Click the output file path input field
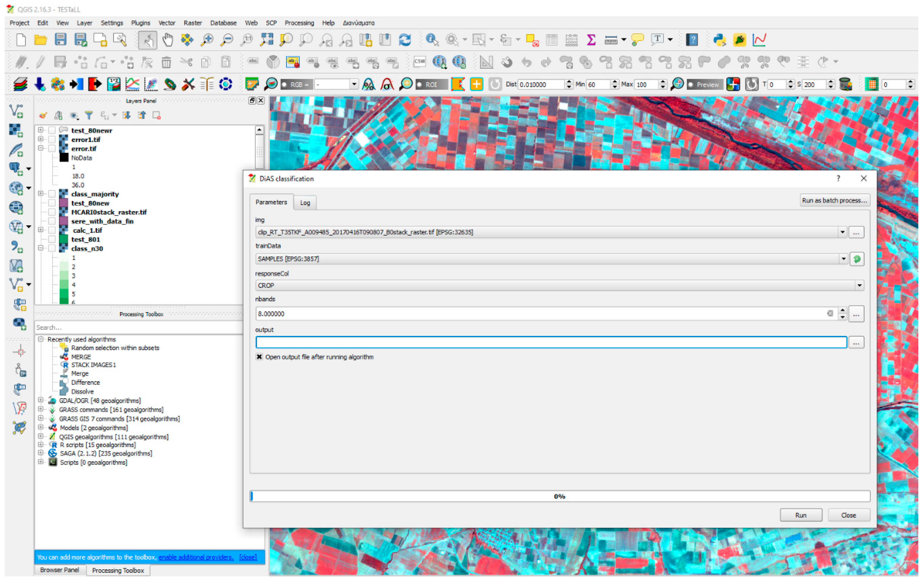 (551, 342)
